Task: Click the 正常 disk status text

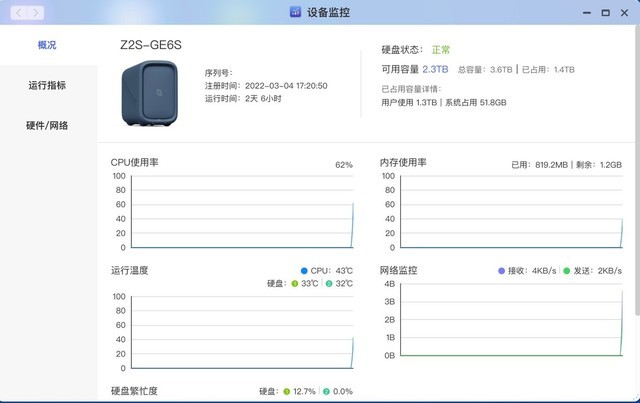Action: pos(441,50)
